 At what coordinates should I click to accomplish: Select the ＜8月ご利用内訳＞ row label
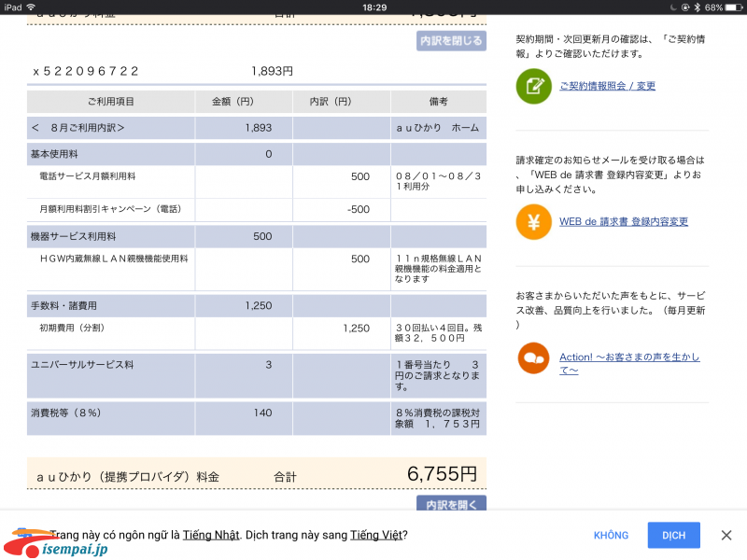click(x=78, y=128)
